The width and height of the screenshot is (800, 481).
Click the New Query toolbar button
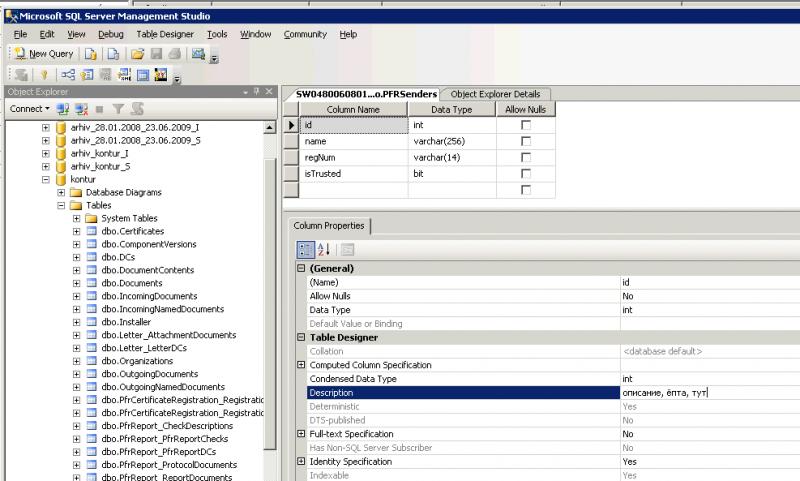(43, 54)
